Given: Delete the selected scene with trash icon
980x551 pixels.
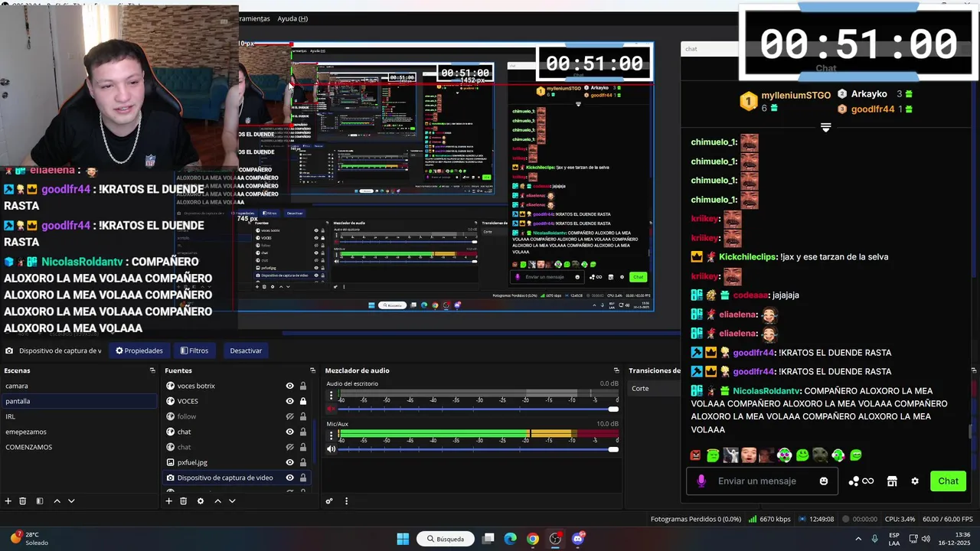Looking at the screenshot, I should [23, 501].
